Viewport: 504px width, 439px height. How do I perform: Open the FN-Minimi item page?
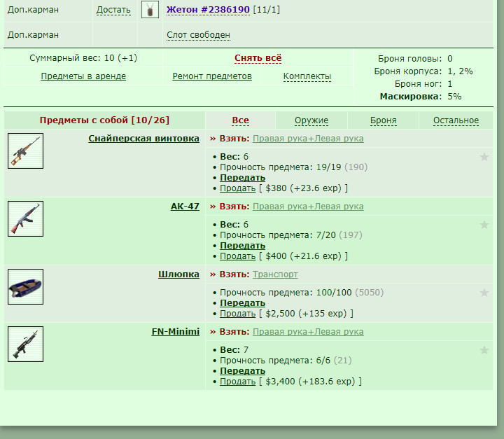[x=176, y=332]
